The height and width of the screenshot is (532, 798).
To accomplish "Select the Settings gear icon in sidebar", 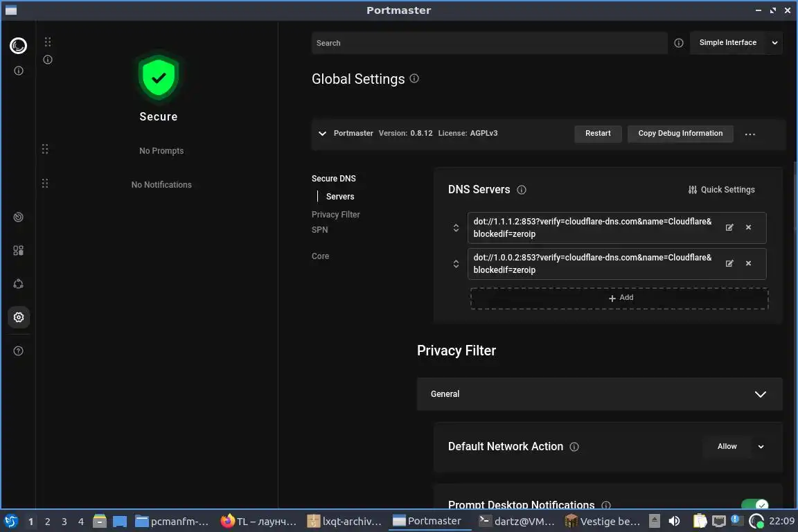I will coord(18,317).
